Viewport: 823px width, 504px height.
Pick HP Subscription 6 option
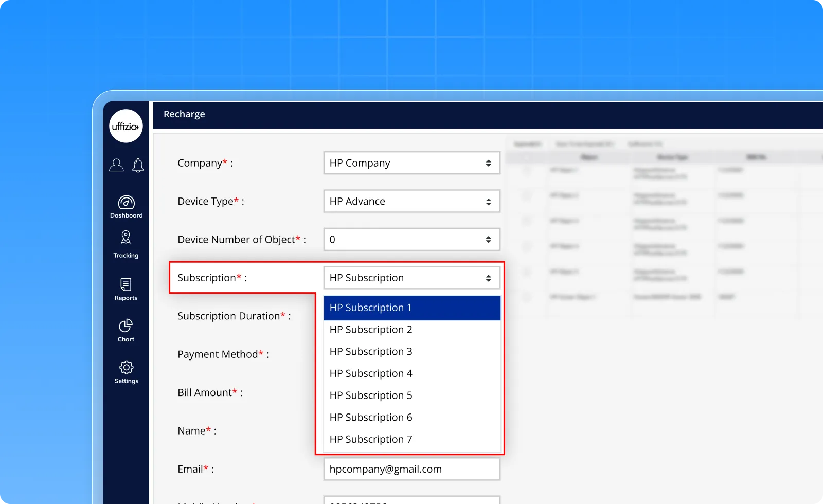[411, 418]
